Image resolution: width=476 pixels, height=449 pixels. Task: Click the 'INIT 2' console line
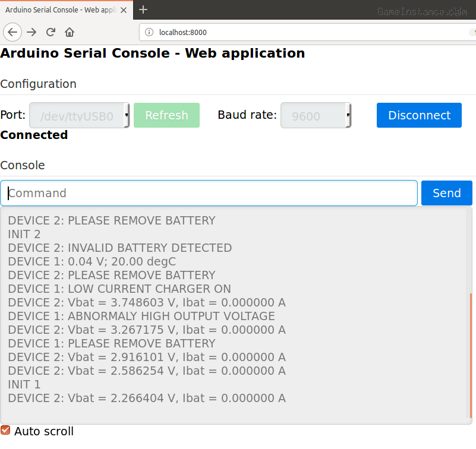pyautogui.click(x=24, y=234)
